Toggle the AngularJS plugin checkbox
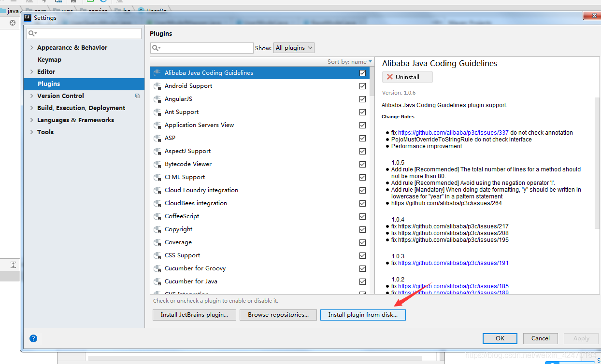 pos(362,99)
